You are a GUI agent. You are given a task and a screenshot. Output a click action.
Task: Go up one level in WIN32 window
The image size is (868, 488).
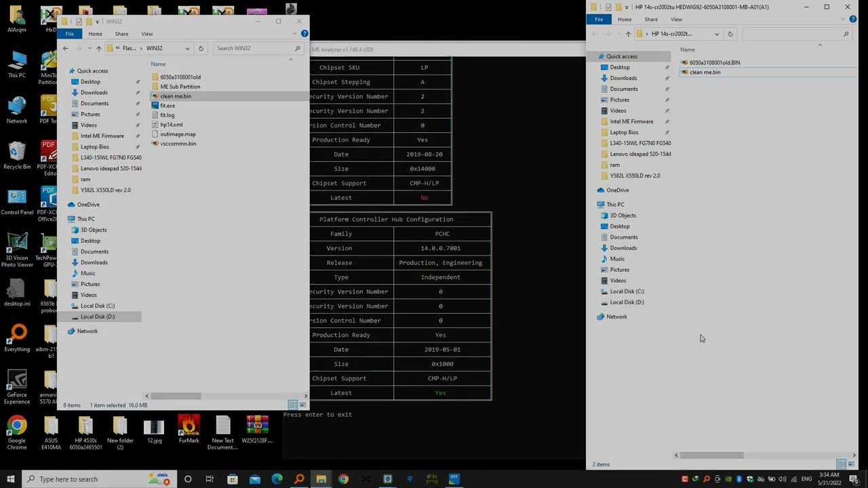pyautogui.click(x=99, y=48)
